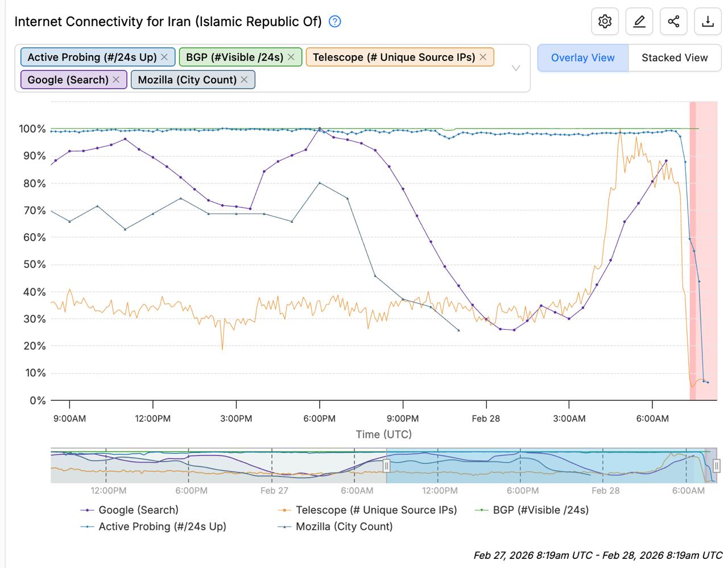Toggle Telescope legend entry
The width and height of the screenshot is (728, 568).
[x=376, y=510]
